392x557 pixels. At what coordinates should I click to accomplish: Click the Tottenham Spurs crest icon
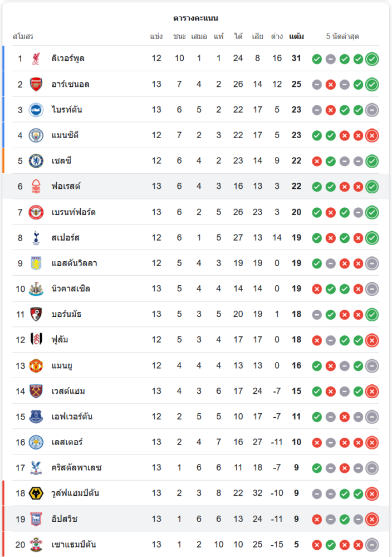(36, 238)
